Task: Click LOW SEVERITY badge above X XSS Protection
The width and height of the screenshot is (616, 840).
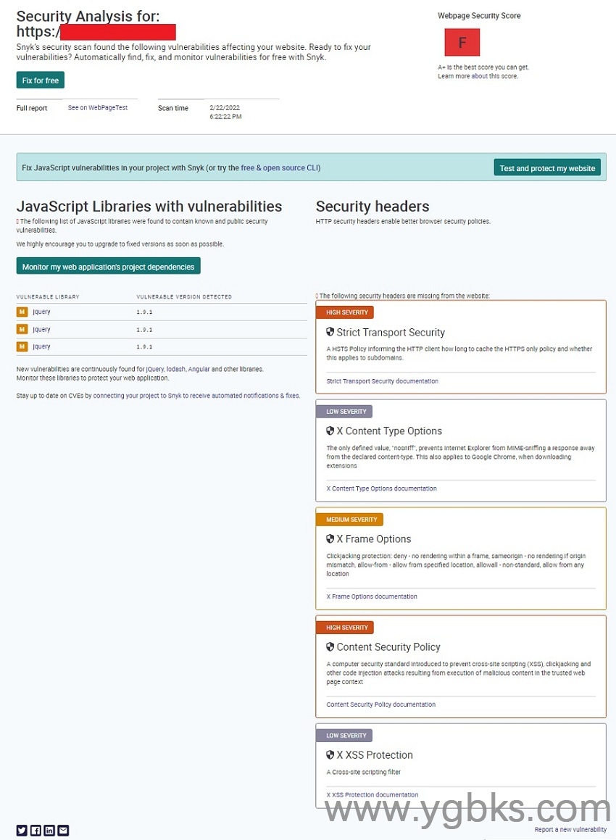Action: 346,736
